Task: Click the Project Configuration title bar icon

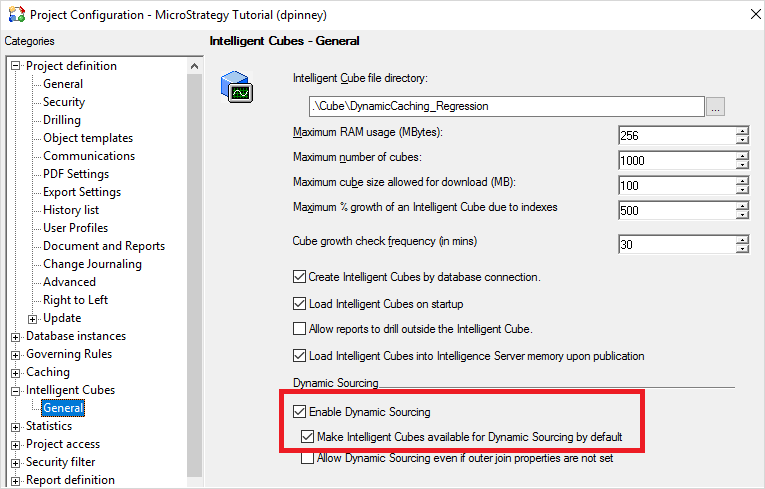Action: coord(15,15)
